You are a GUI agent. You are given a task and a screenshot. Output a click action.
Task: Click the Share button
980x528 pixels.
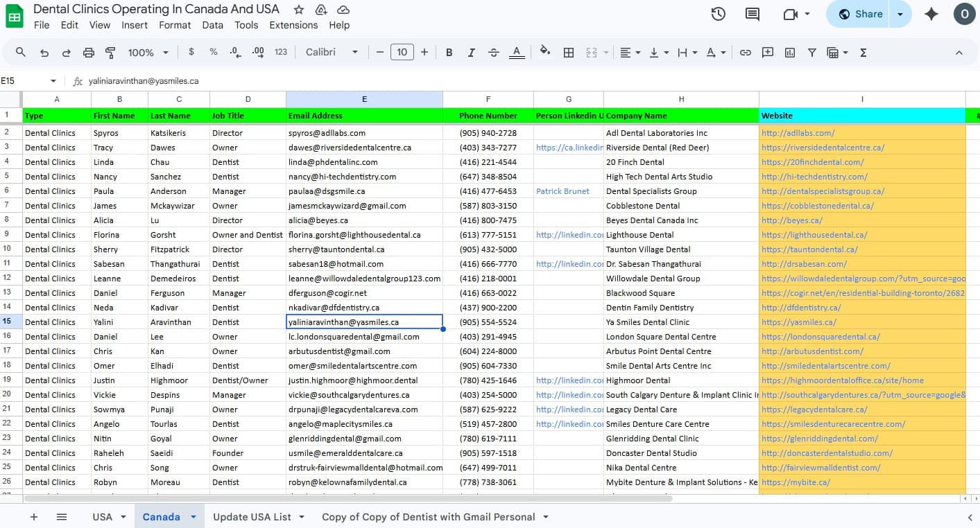[x=860, y=14]
